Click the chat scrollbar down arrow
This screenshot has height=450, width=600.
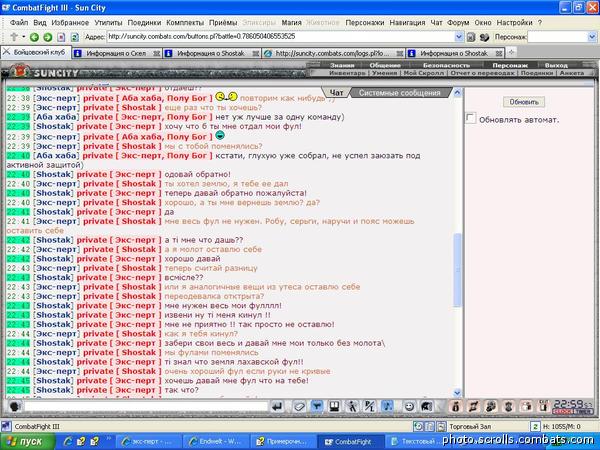457,393
